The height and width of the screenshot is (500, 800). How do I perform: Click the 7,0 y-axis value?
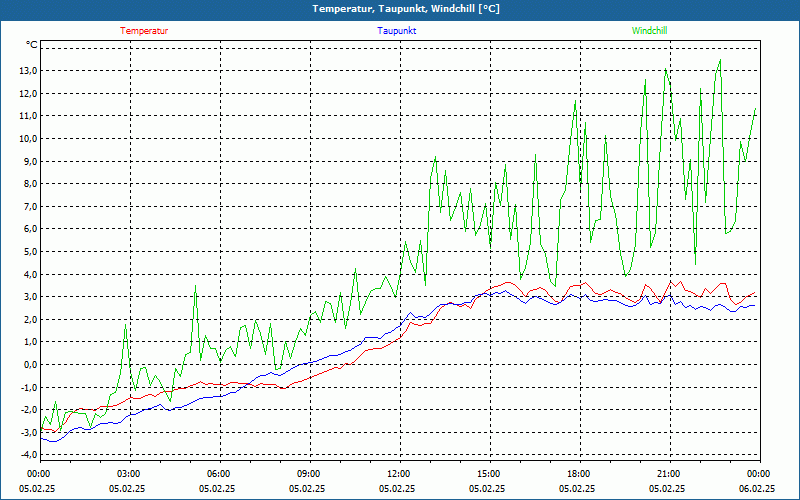(x=30, y=207)
